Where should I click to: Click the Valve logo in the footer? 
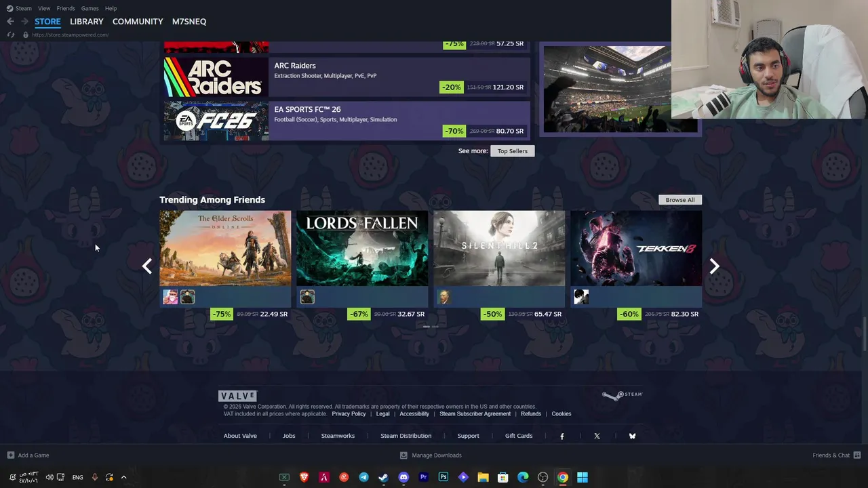click(237, 396)
